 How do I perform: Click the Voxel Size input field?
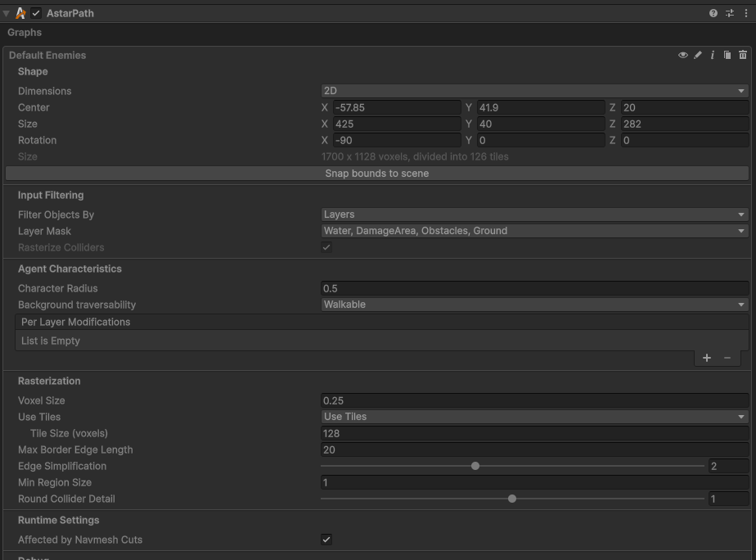pyautogui.click(x=534, y=400)
